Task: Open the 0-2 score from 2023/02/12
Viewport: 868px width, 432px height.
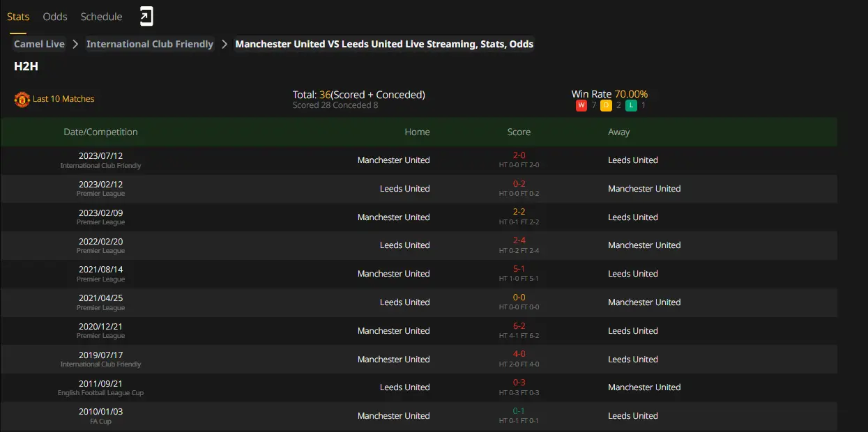Action: (519, 184)
